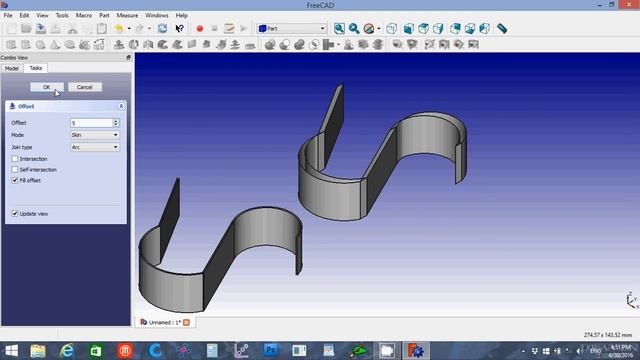This screenshot has width=640, height=360.
Task: Click the Part Fillet icon
Action: 163,44
